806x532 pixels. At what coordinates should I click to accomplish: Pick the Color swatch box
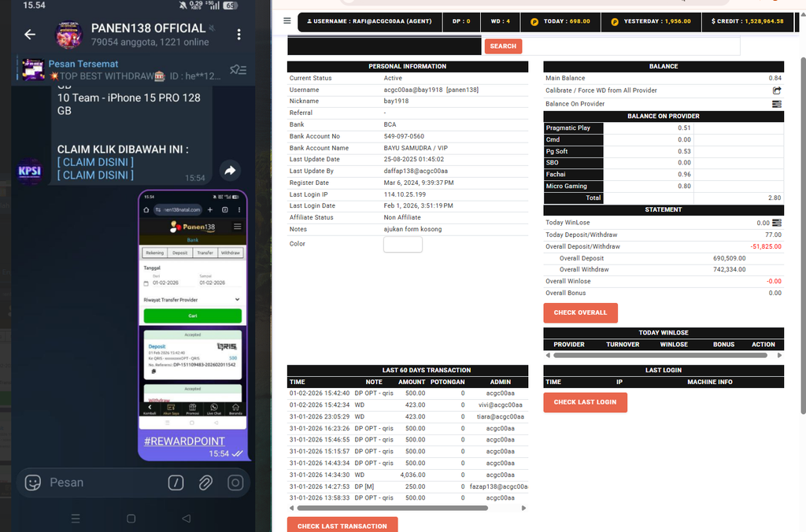click(x=403, y=244)
